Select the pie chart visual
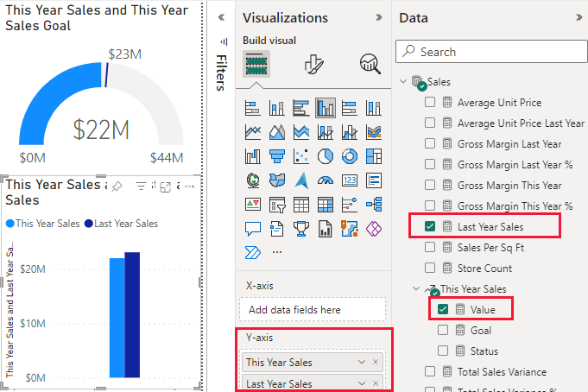The width and height of the screenshot is (588, 392). click(326, 156)
